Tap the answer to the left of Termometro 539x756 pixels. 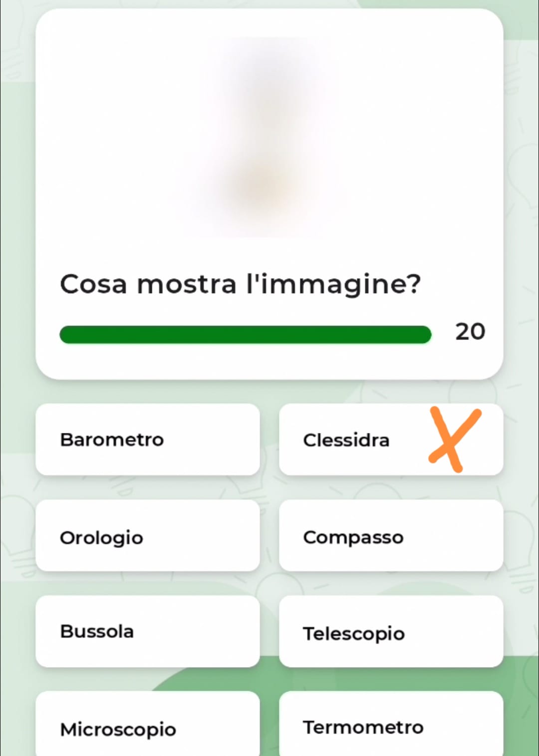click(x=148, y=727)
